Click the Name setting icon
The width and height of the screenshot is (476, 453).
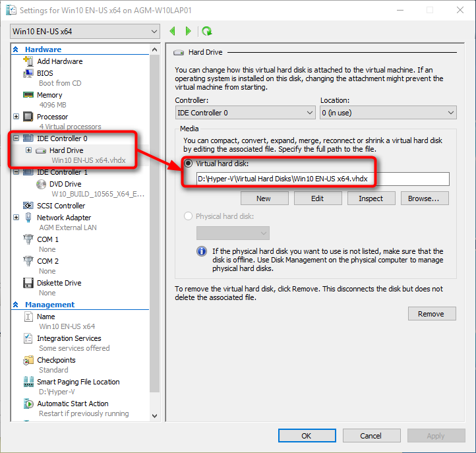28,317
